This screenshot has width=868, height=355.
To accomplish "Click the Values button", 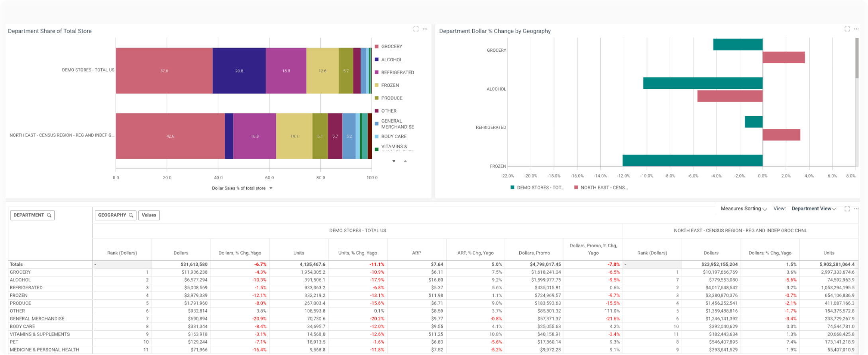I will [149, 215].
